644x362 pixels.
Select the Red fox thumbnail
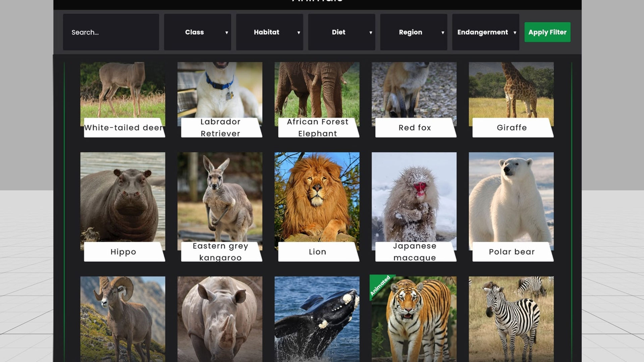click(414, 100)
